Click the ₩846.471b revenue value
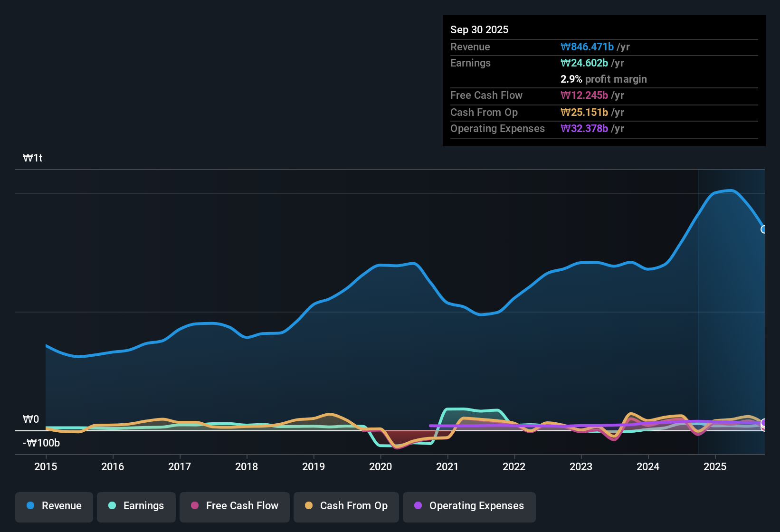This screenshot has height=532, width=780. (x=588, y=47)
